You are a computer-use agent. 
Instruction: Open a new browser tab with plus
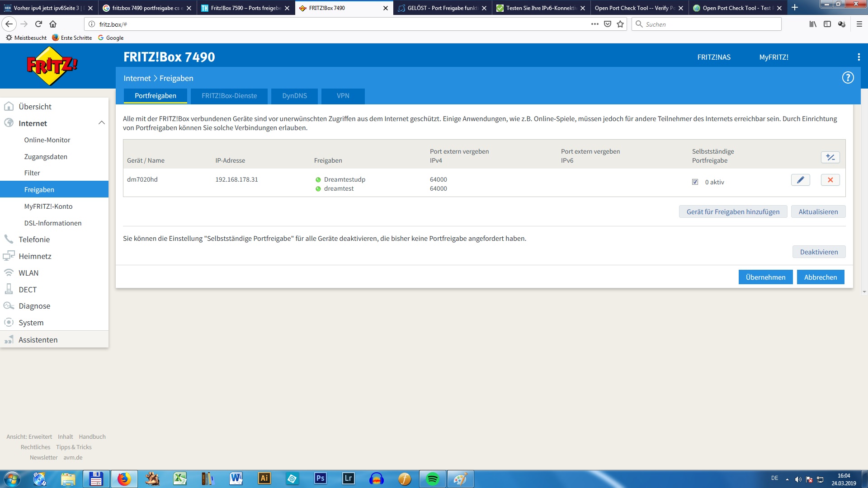[x=794, y=8]
